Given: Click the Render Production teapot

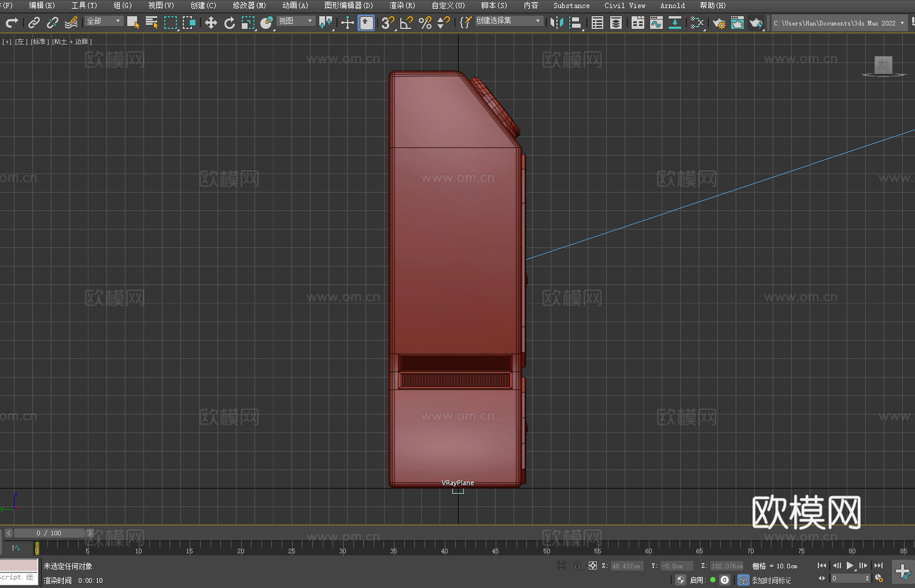Looking at the screenshot, I should (x=756, y=23).
